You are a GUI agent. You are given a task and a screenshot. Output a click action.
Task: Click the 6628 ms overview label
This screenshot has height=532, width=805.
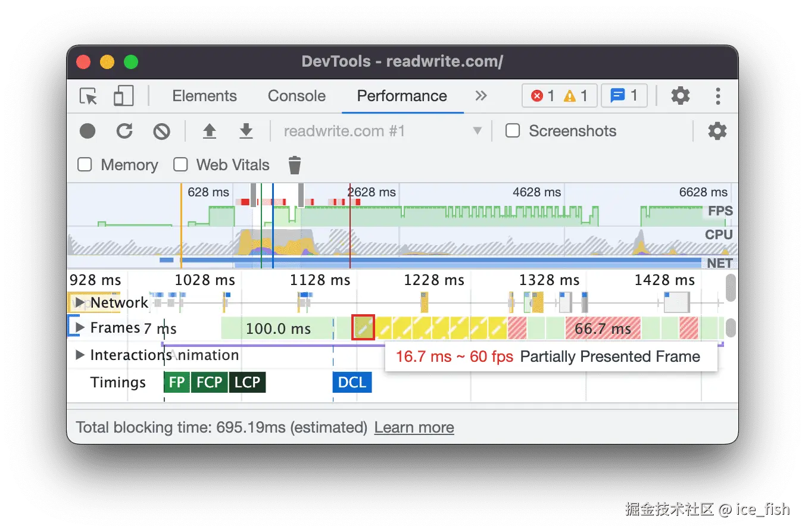703,192
